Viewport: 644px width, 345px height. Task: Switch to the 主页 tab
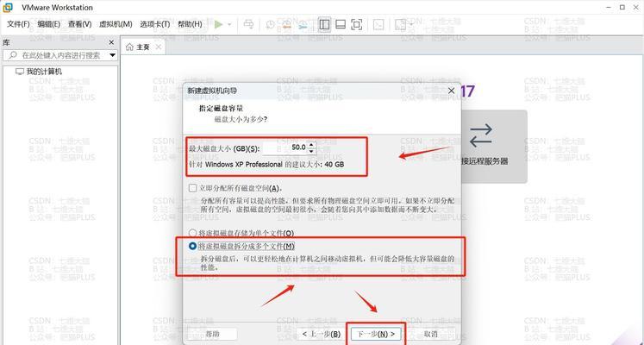point(143,47)
